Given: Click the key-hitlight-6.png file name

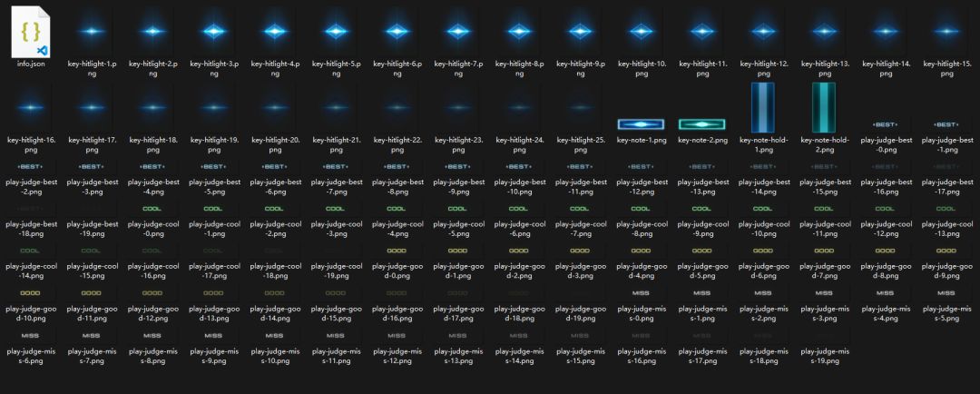Looking at the screenshot, I should [x=397, y=69].
